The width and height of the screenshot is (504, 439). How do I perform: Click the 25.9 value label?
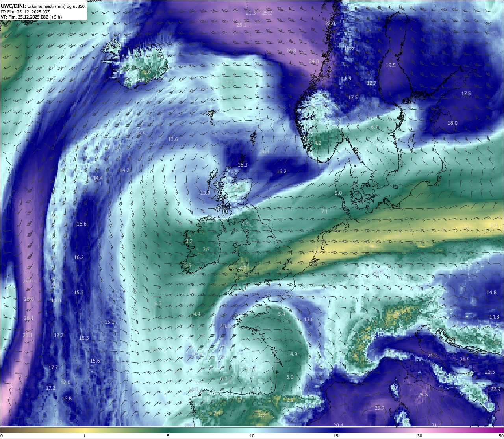28,282
